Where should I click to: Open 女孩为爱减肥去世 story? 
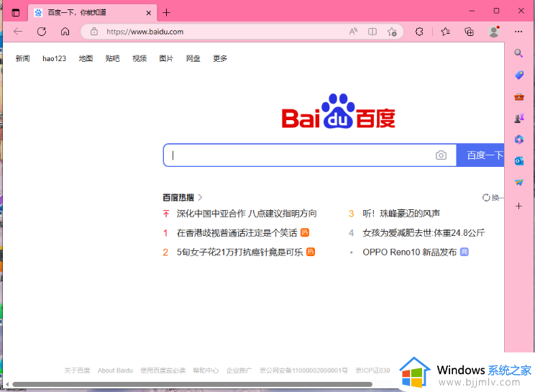coord(424,233)
